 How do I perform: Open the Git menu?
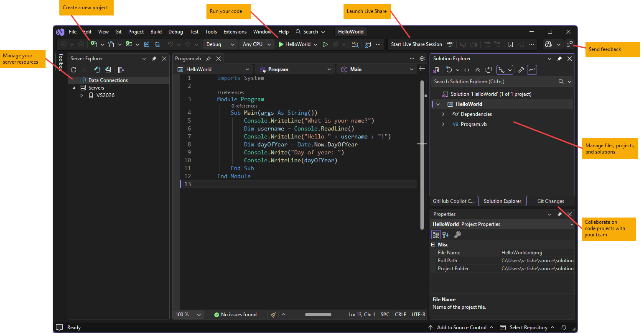pos(118,31)
